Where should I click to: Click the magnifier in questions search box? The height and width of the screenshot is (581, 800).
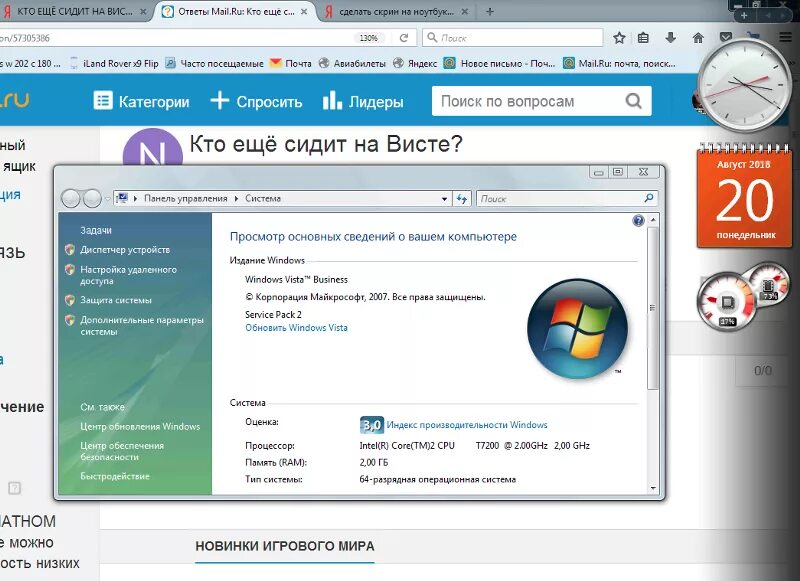(x=633, y=101)
